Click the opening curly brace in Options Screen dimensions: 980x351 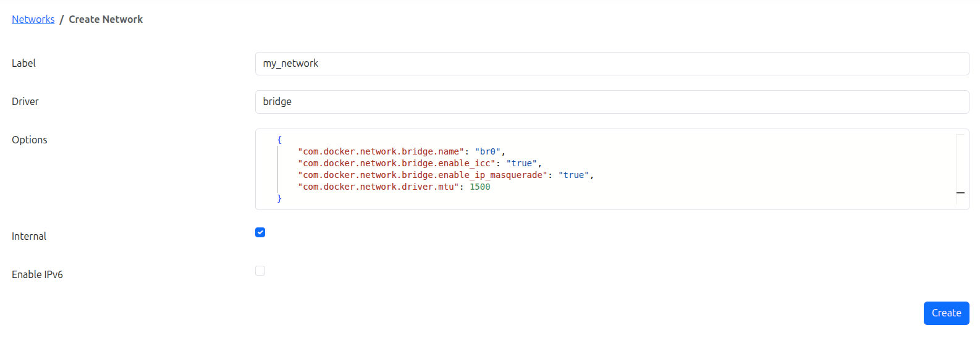click(x=279, y=140)
